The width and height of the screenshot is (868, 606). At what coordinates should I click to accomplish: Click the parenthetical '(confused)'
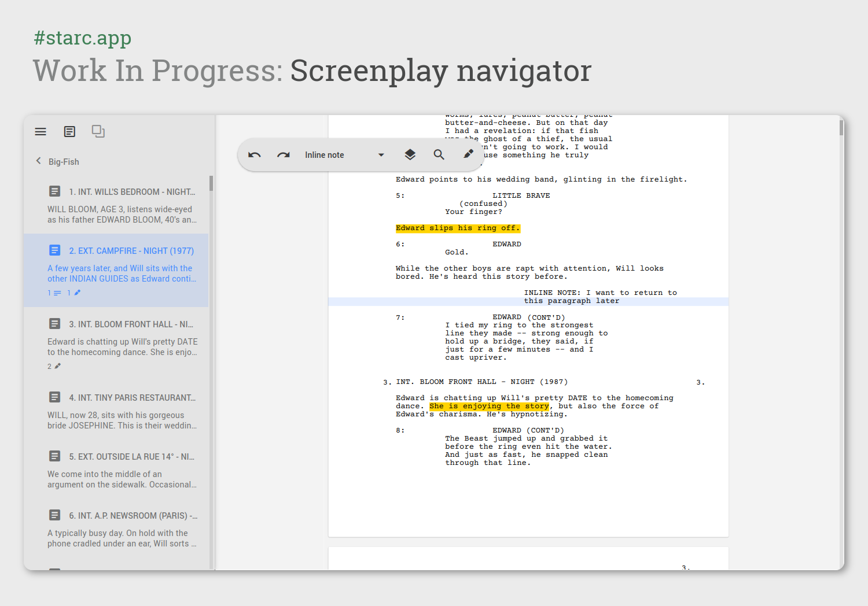(483, 204)
